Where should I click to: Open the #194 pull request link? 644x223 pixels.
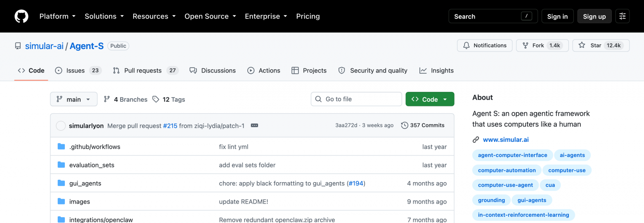click(x=356, y=183)
